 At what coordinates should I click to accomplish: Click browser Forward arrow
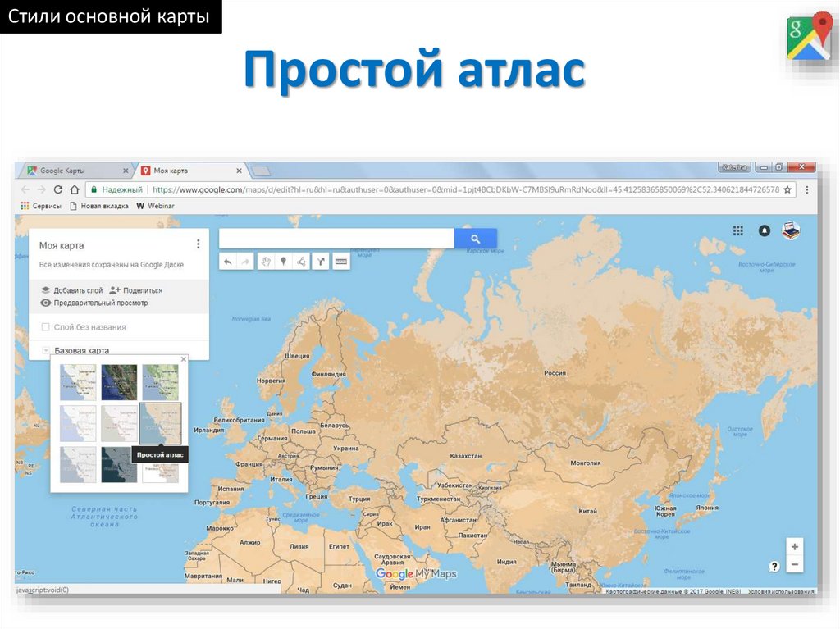(41, 189)
